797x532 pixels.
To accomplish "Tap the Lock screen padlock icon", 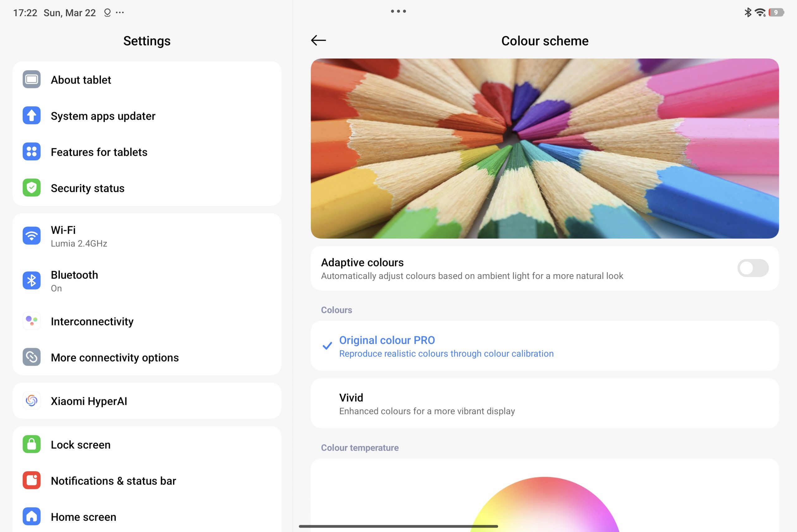I will tap(31, 444).
